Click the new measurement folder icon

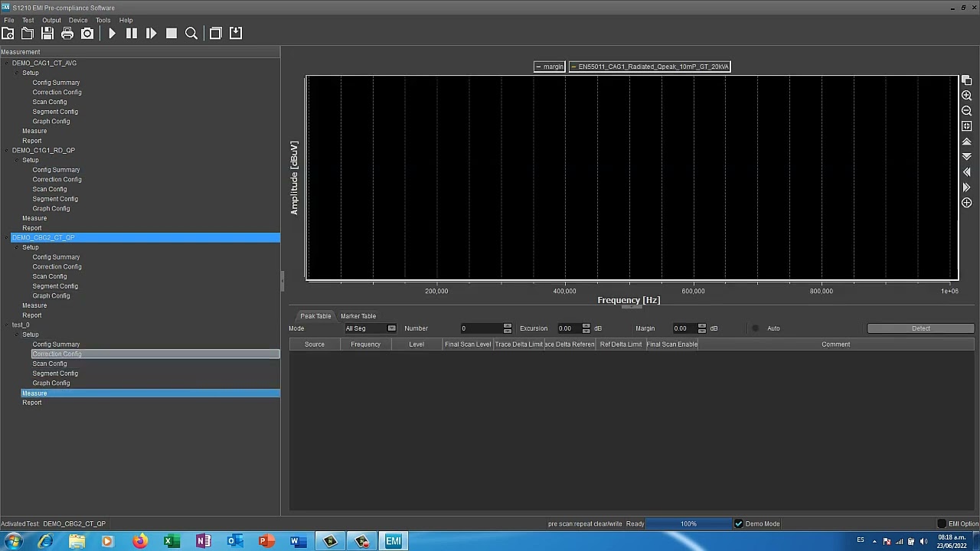click(8, 33)
